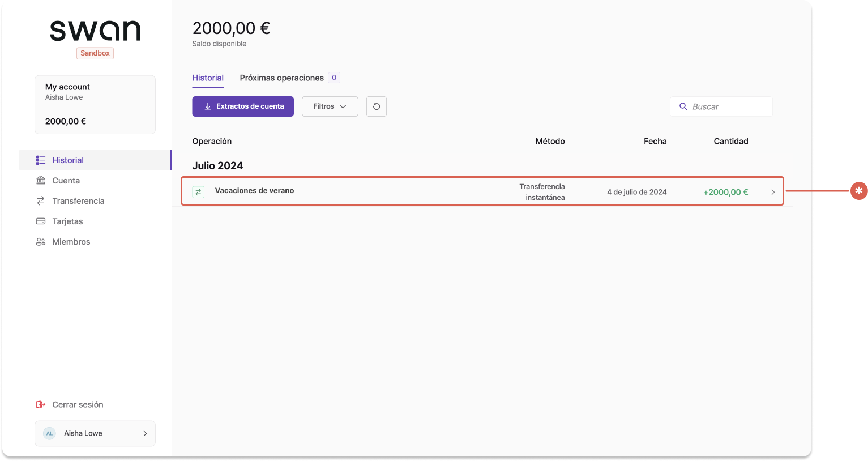Viewport: 868px width, 461px height.
Task: Click the Historial list icon in sidebar
Action: 41,160
